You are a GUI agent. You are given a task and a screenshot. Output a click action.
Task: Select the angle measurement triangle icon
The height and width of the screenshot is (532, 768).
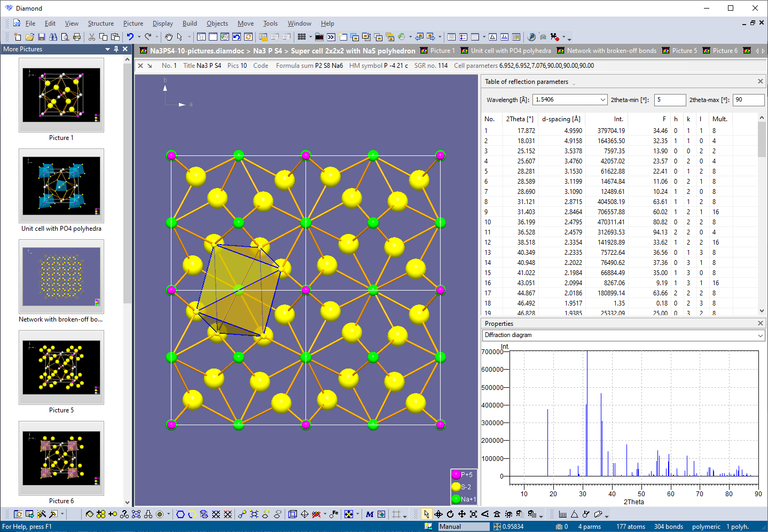[575, 514]
